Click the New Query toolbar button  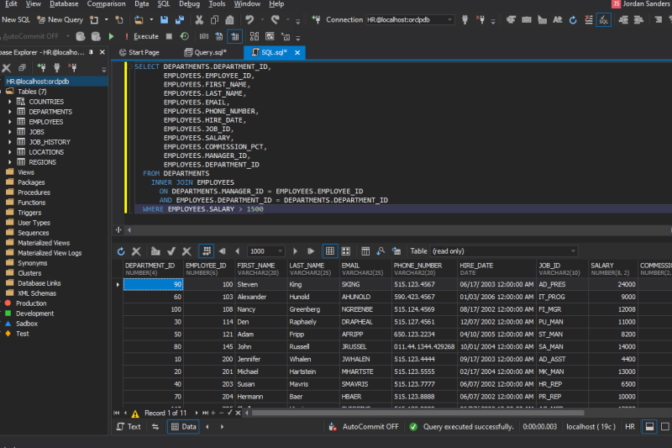(x=61, y=19)
